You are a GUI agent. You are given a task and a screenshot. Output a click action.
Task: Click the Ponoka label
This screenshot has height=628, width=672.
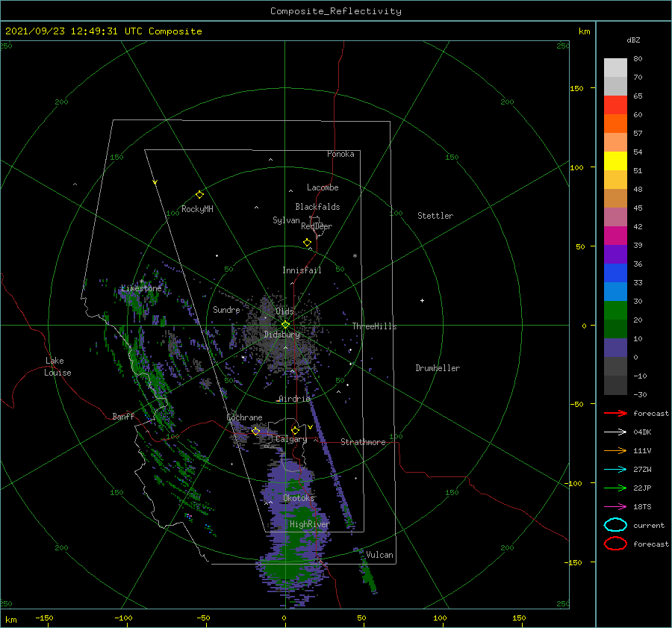[x=340, y=154]
